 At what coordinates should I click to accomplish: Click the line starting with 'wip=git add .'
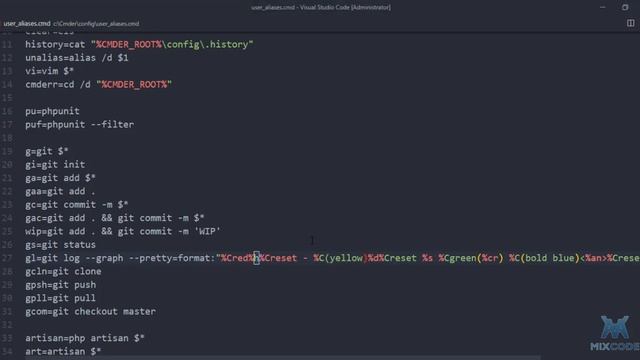123,231
